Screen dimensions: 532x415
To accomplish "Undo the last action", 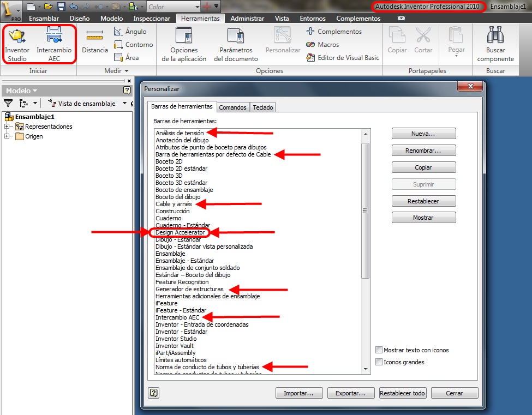I will [x=73, y=7].
